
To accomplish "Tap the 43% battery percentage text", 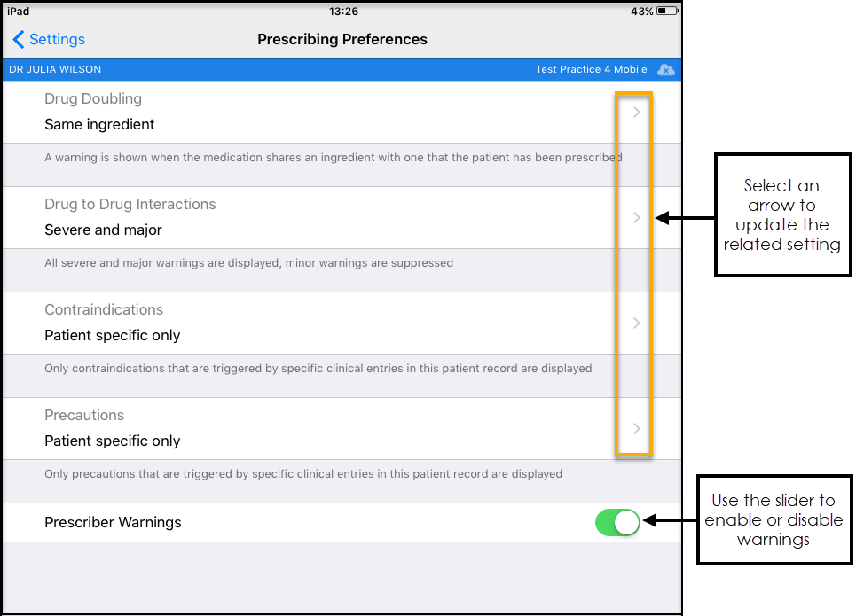I will 642,12.
